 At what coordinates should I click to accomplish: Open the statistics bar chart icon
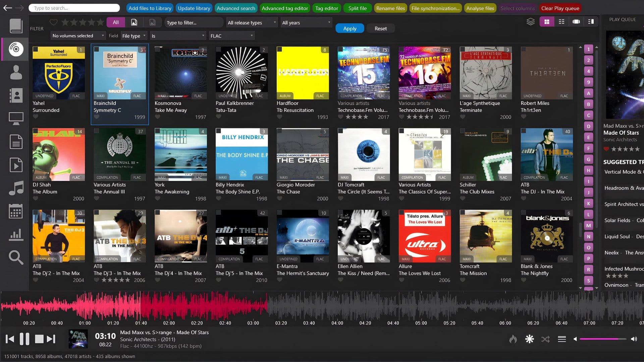point(16,234)
